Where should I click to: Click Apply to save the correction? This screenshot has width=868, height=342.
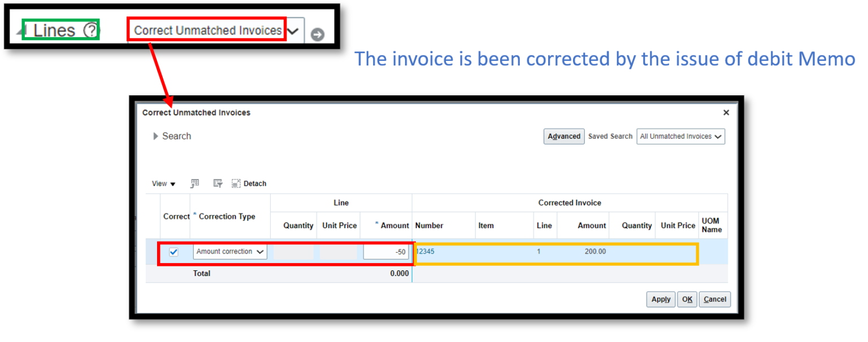tap(661, 299)
